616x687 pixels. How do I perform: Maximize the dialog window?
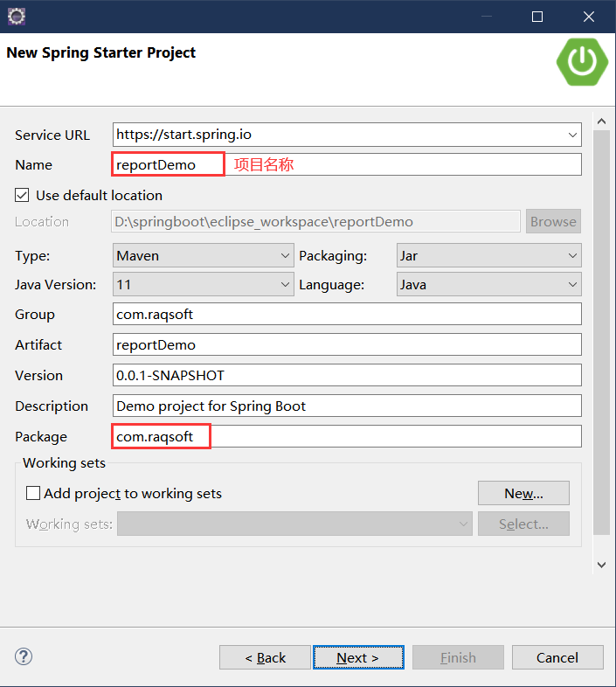[x=537, y=17]
